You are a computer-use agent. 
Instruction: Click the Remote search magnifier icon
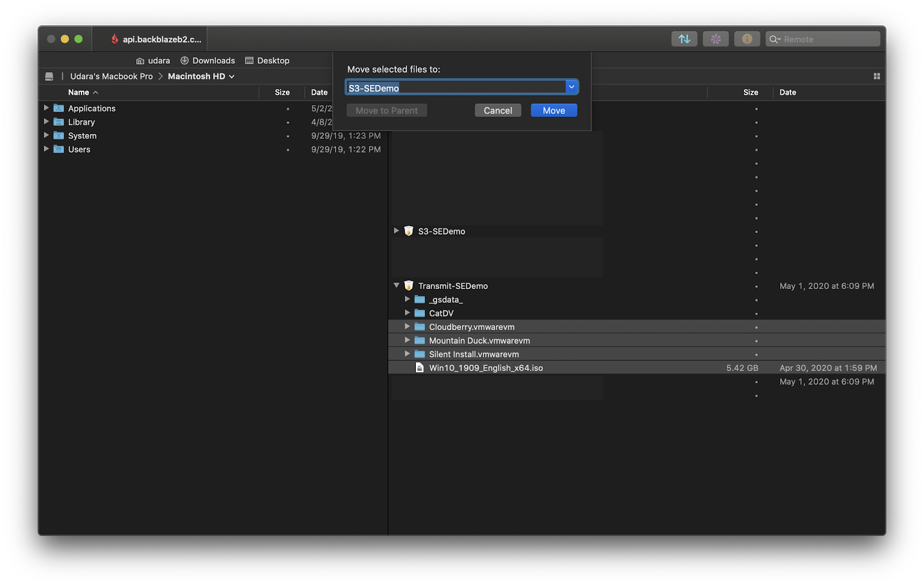pyautogui.click(x=774, y=39)
